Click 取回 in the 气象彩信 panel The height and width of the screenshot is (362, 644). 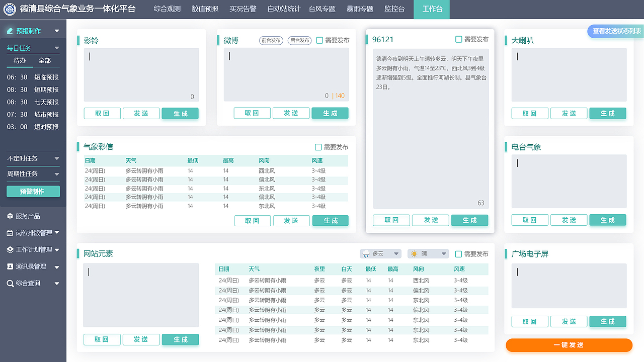(x=253, y=221)
